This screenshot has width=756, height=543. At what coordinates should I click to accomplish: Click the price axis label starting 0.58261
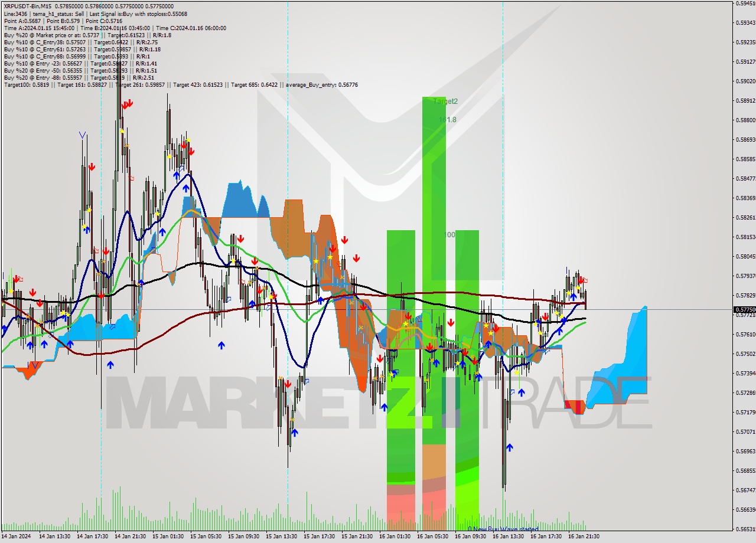click(745, 217)
